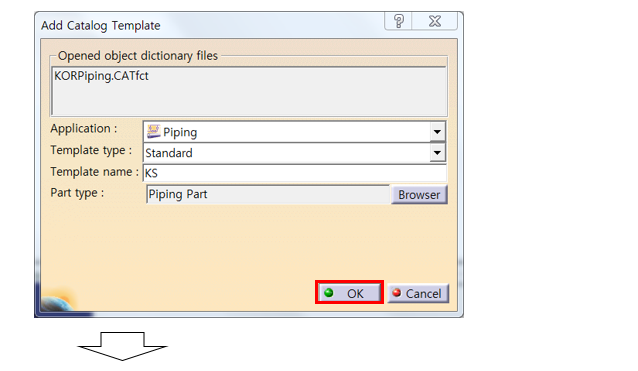Click the question mark help button

click(x=398, y=21)
